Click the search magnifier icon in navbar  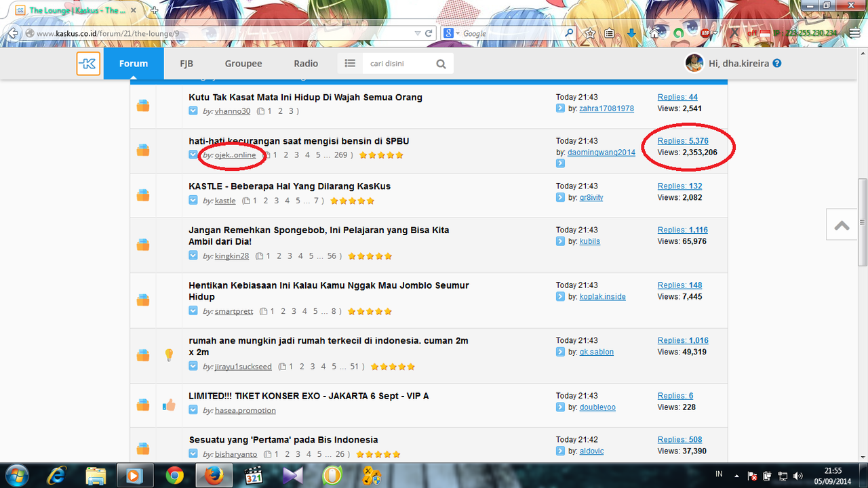click(441, 64)
